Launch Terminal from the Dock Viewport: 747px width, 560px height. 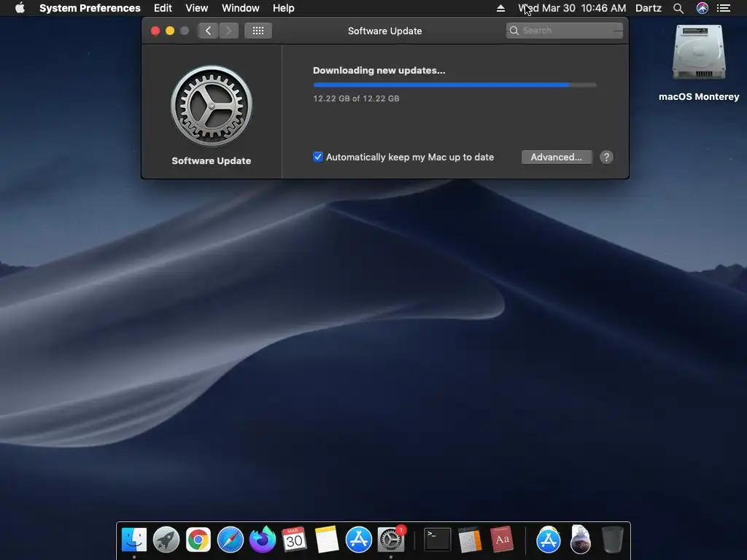click(438, 540)
